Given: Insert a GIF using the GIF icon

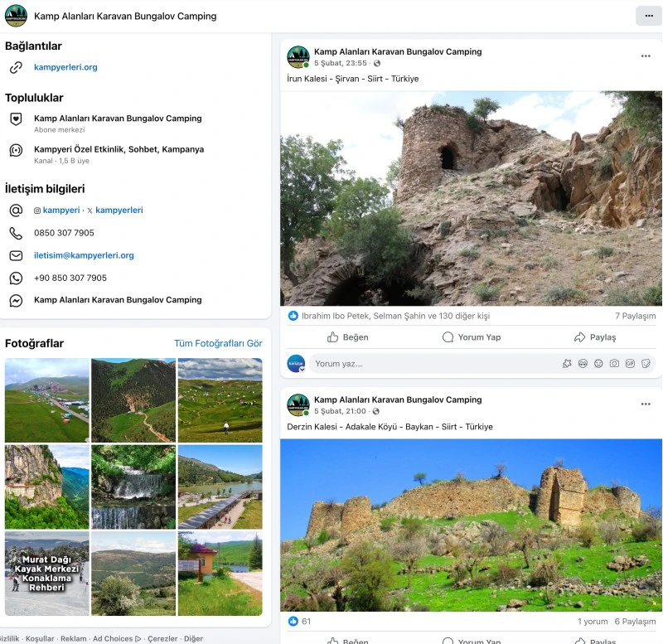Looking at the screenshot, I should 630,363.
